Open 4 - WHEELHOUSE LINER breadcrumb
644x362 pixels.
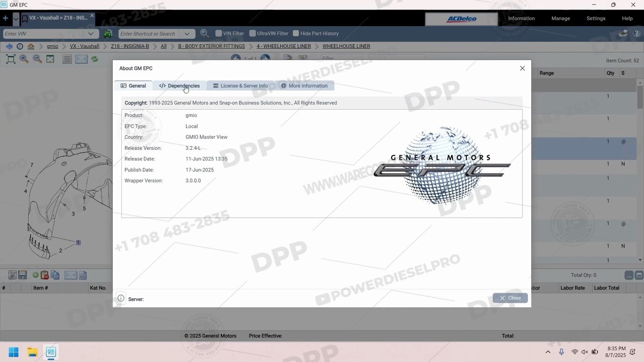(x=284, y=46)
